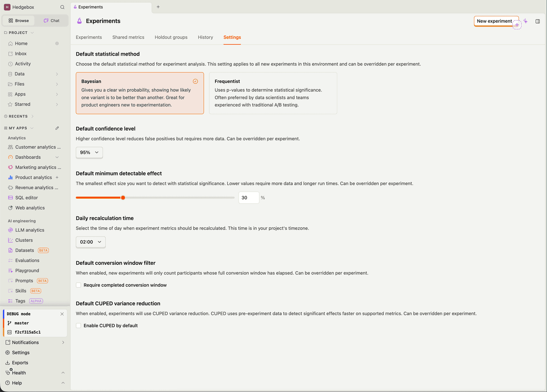Select the Bayesian statistical method card
Viewport: 547px width, 392px height.
coord(140,93)
